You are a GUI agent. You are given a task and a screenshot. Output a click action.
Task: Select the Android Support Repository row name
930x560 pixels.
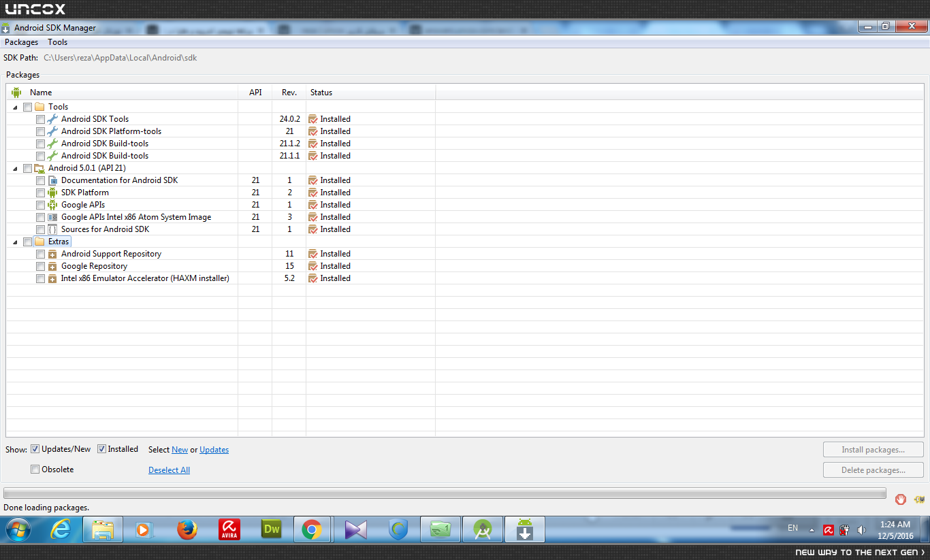click(111, 254)
